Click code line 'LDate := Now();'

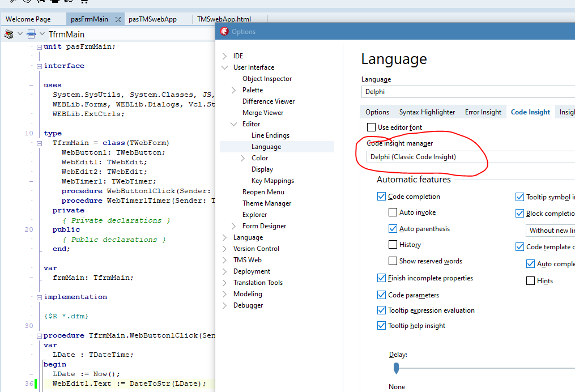86,374
